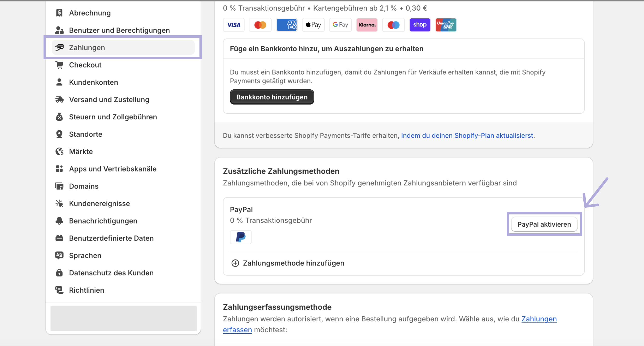Viewport: 644px width, 346px height.
Task: Click the UnionPay logo
Action: pyautogui.click(x=446, y=25)
